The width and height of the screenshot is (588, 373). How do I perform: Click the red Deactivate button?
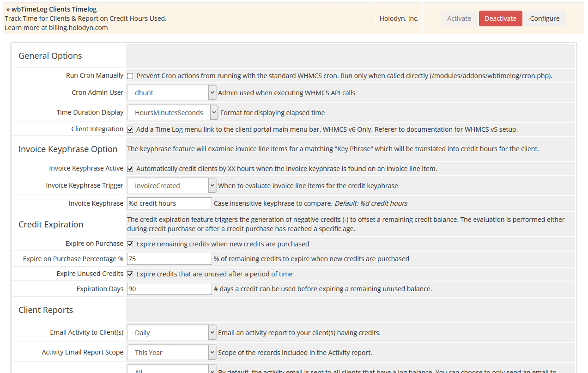[x=500, y=18]
